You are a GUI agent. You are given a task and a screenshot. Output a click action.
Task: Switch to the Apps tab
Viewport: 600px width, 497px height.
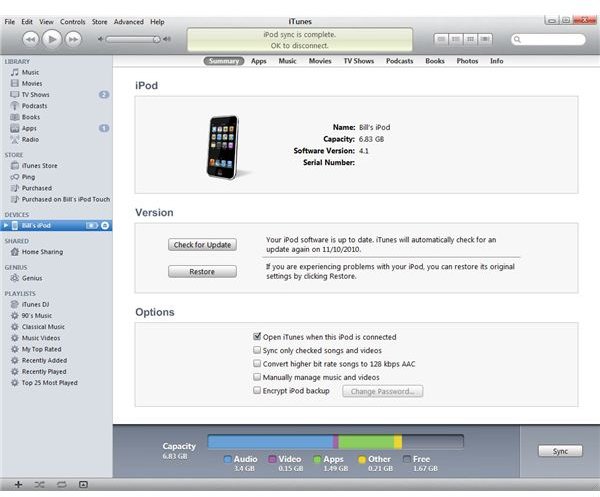(259, 61)
